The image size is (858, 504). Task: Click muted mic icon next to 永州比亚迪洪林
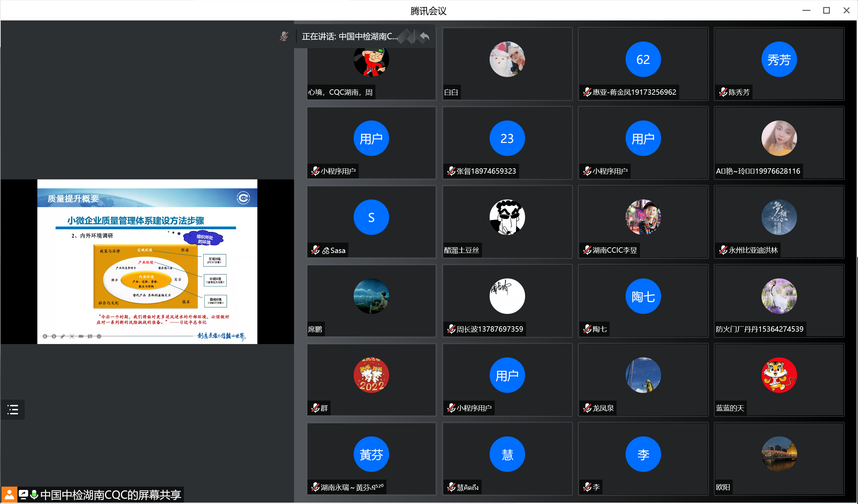pyautogui.click(x=723, y=250)
